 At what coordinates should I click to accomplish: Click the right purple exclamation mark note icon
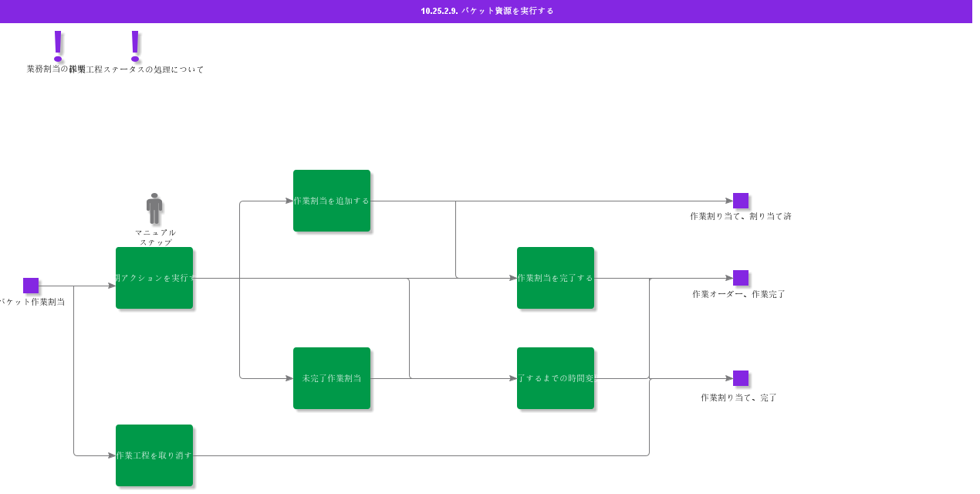[x=135, y=46]
